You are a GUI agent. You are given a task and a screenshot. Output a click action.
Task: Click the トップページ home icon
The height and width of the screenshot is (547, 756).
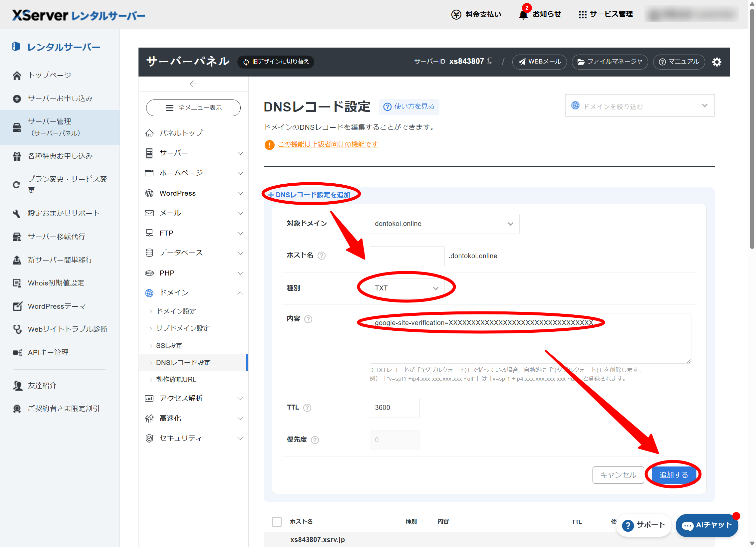coord(17,75)
